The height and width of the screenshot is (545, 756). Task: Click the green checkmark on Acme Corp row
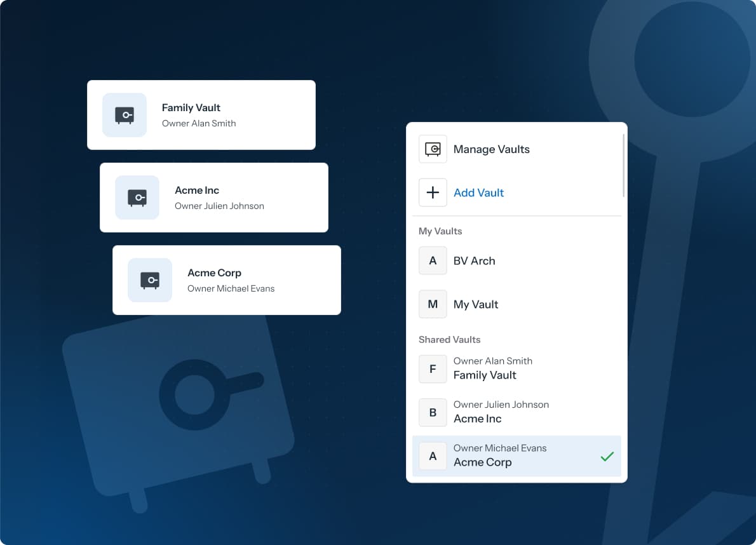pyautogui.click(x=607, y=456)
